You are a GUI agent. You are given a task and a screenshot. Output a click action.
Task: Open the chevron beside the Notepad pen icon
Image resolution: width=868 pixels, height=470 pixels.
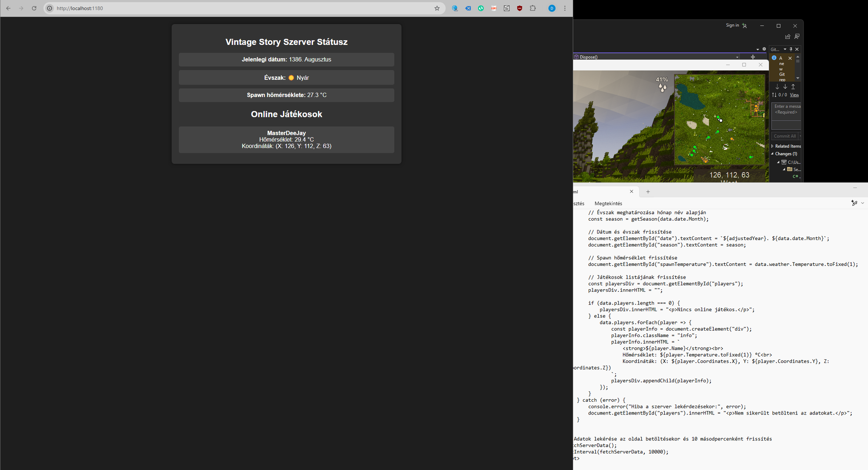pyautogui.click(x=863, y=203)
